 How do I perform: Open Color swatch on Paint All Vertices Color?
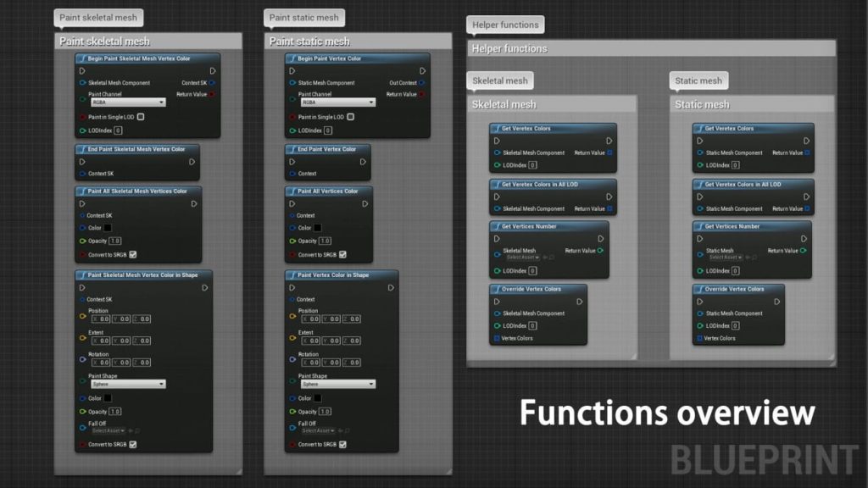[318, 228]
